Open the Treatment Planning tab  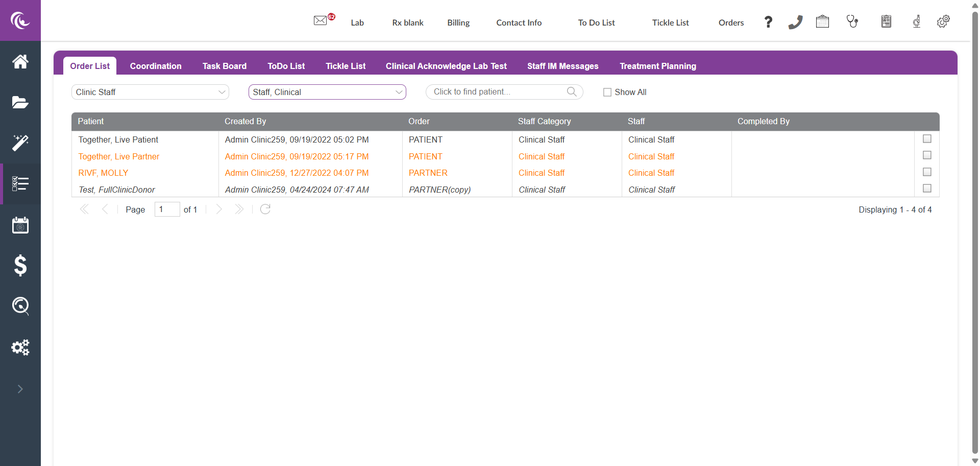click(657, 66)
